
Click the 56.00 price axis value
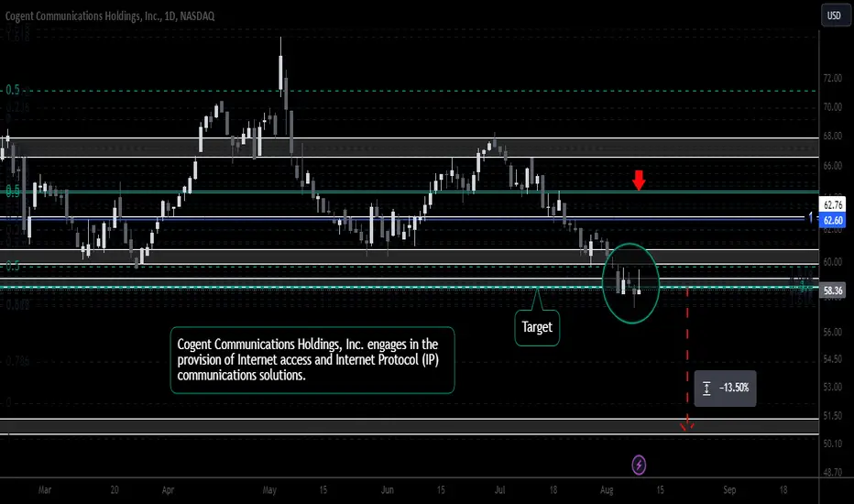(x=832, y=332)
